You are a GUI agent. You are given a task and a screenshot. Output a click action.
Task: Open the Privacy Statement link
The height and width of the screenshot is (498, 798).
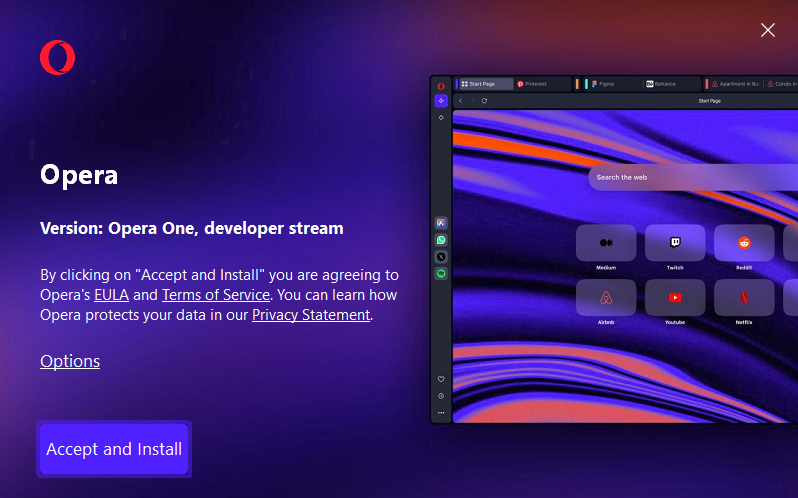[311, 315]
